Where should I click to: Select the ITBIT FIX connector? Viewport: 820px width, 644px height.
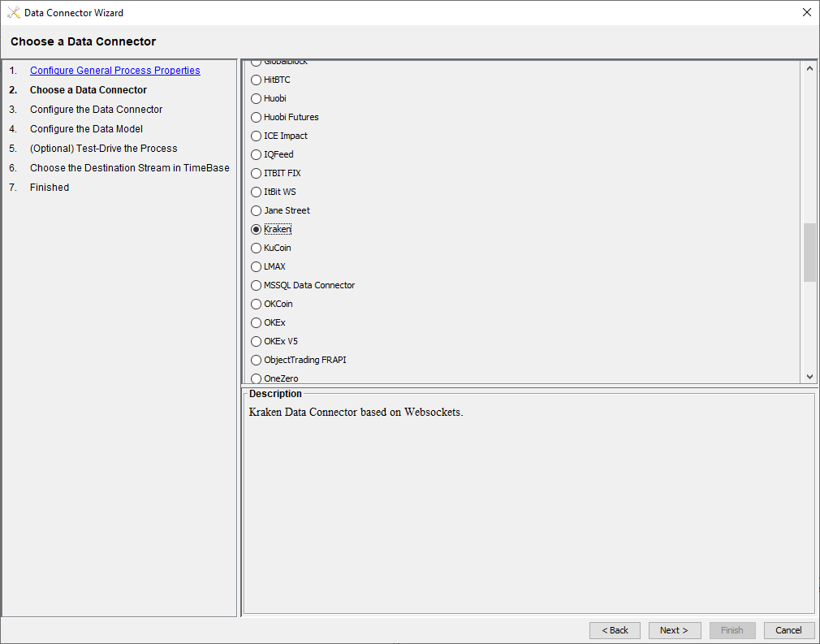[257, 173]
